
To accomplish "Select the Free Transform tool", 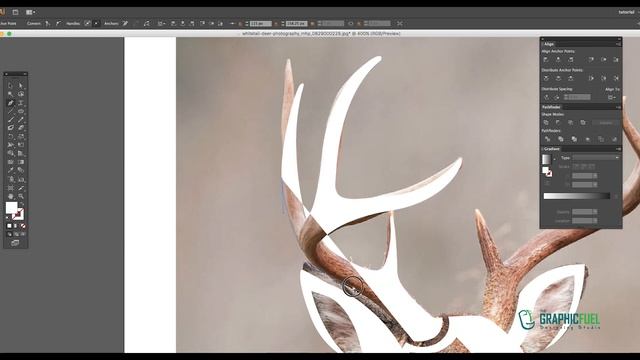I will point(21,144).
